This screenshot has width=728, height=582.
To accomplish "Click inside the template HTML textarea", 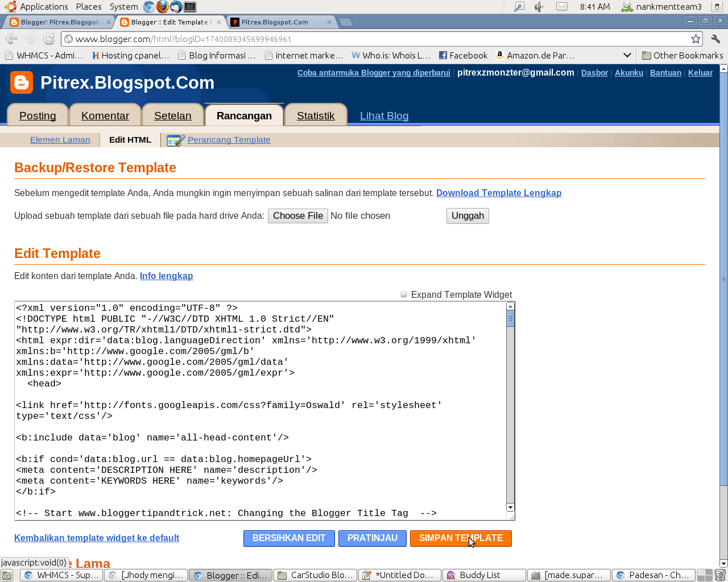I will 260,410.
